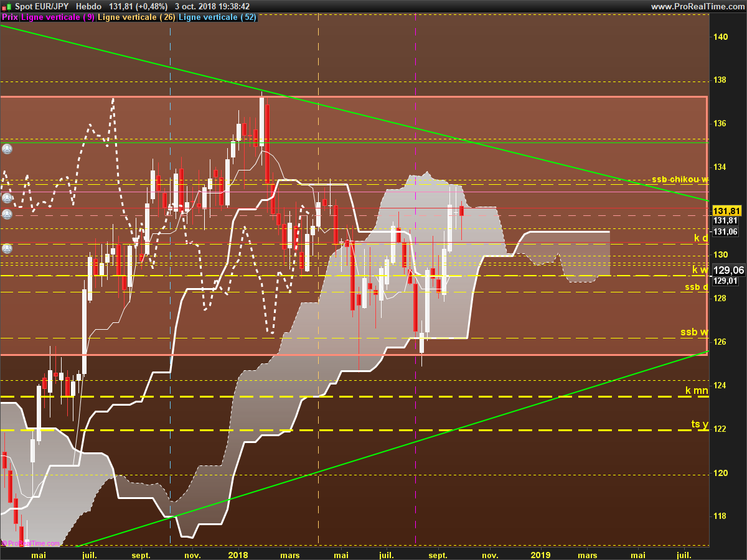
Task: Select the 'ts y' line label
Action: pos(700,424)
